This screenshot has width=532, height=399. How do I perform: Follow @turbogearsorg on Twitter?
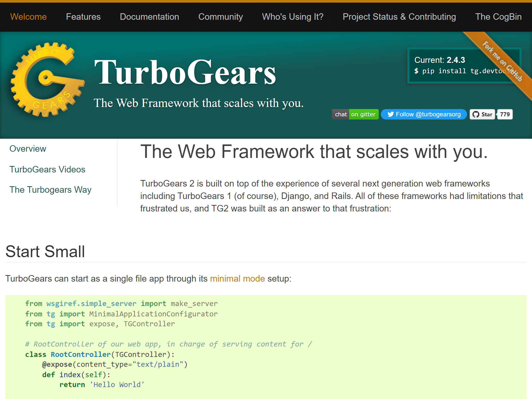pos(423,114)
